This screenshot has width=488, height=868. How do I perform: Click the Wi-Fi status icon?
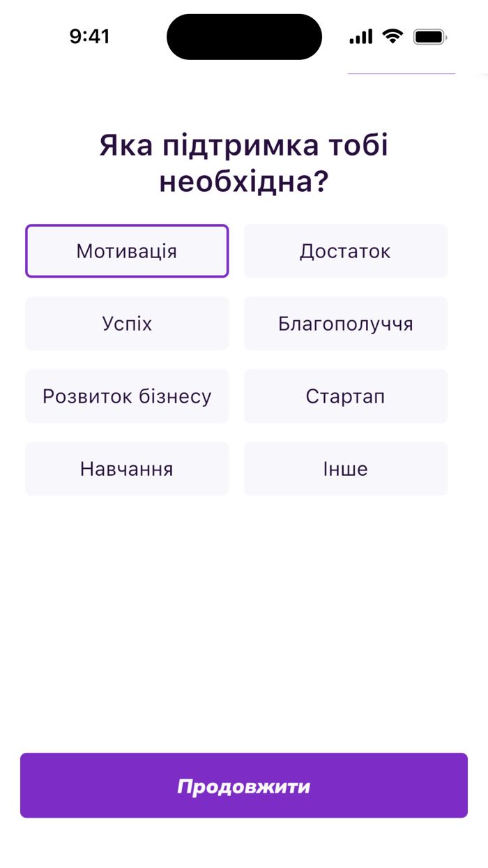click(x=391, y=36)
